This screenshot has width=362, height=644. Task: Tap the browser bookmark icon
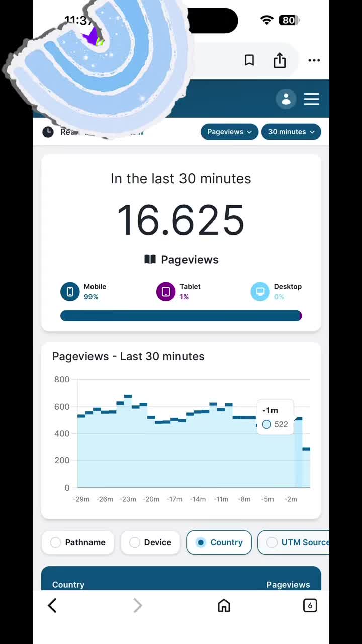[x=249, y=60]
